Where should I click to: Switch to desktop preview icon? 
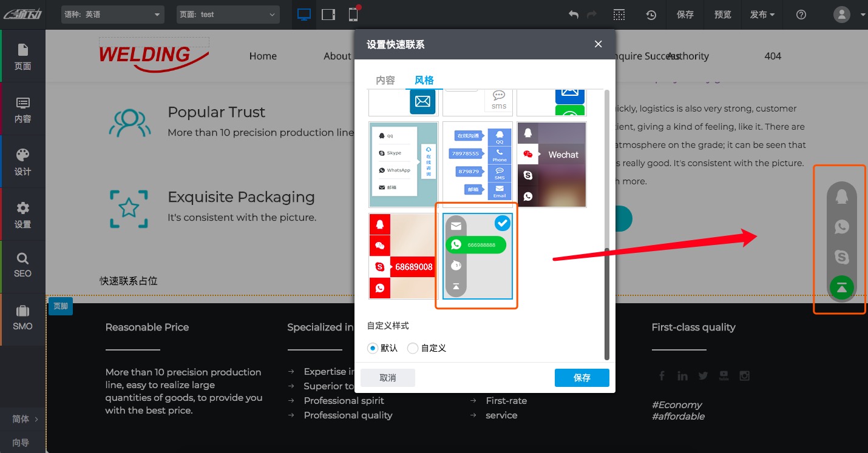(x=304, y=15)
